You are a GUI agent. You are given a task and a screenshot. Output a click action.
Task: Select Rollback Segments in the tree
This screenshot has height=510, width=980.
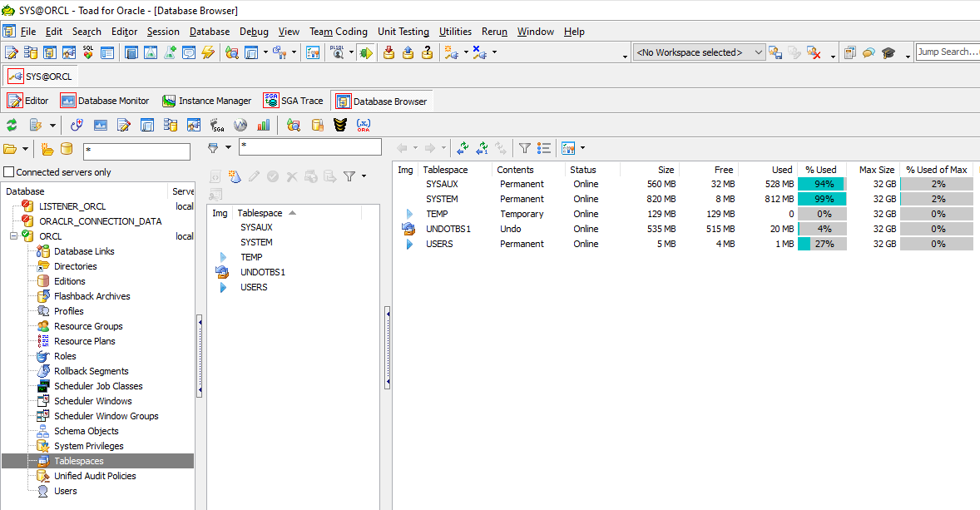coord(92,370)
